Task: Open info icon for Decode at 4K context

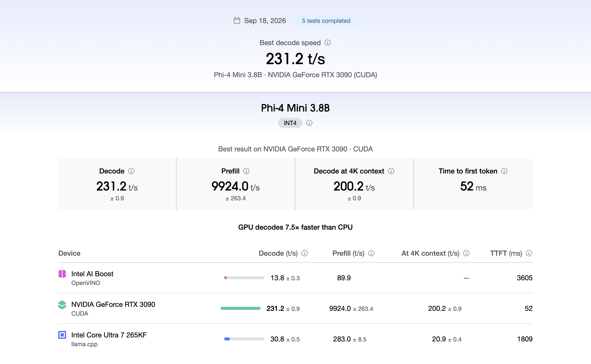Action: 391,171
